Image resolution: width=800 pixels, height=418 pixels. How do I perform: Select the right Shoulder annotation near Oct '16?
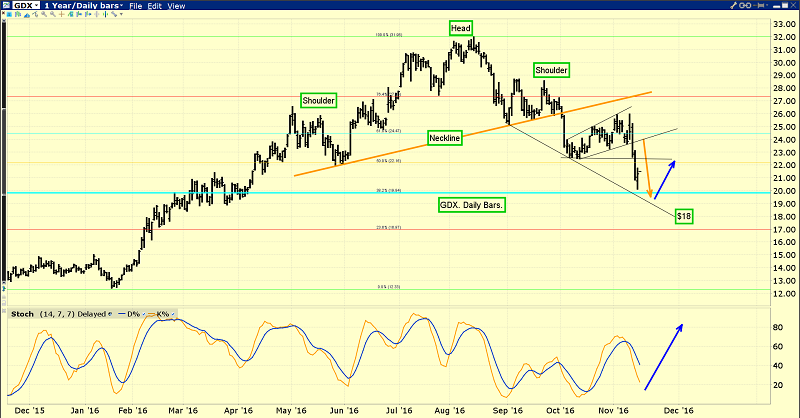[552, 70]
